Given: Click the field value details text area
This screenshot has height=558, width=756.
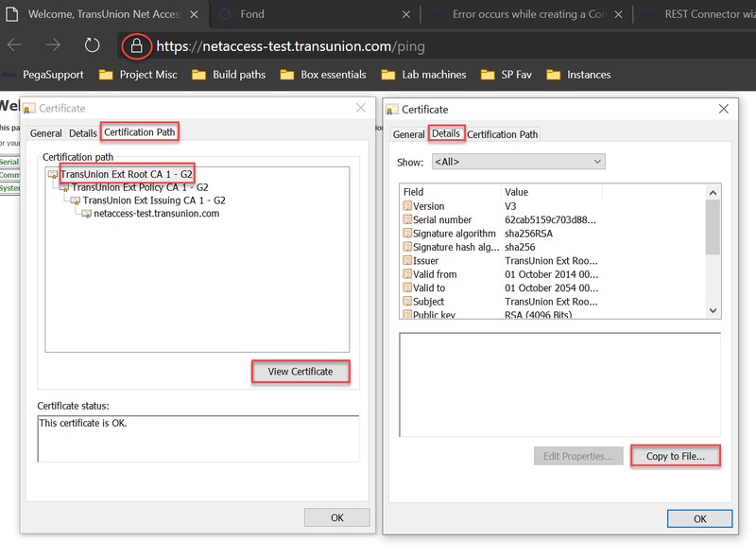Looking at the screenshot, I should 559,385.
